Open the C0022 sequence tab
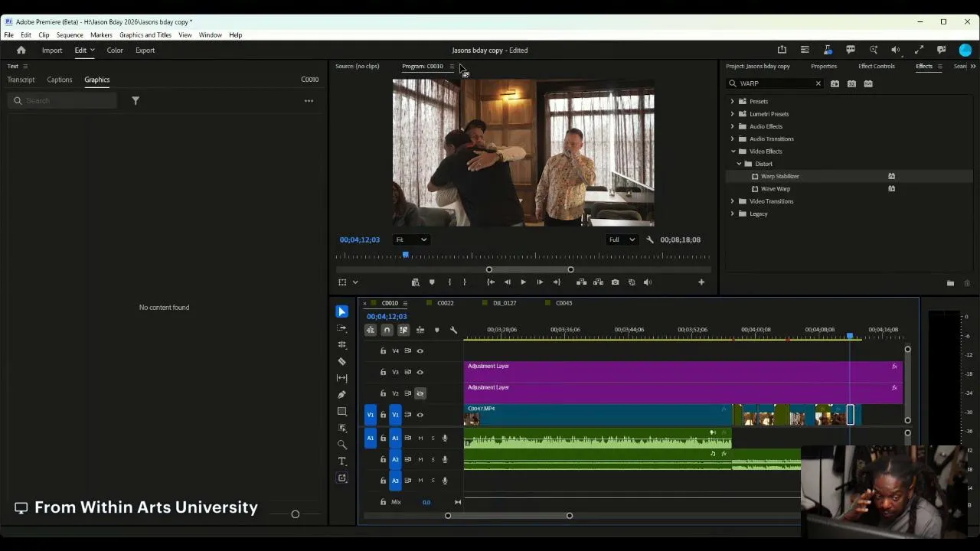Viewport: 980px width, 551px height. pos(446,303)
